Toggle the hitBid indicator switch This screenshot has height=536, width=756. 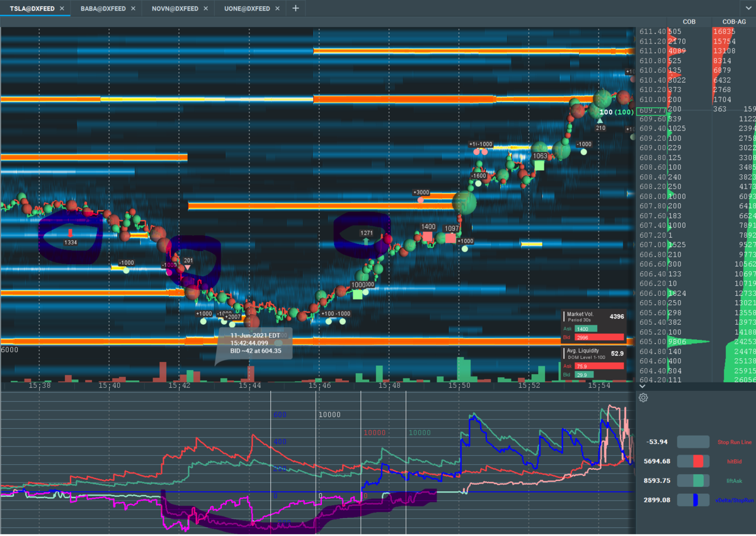[693, 461]
